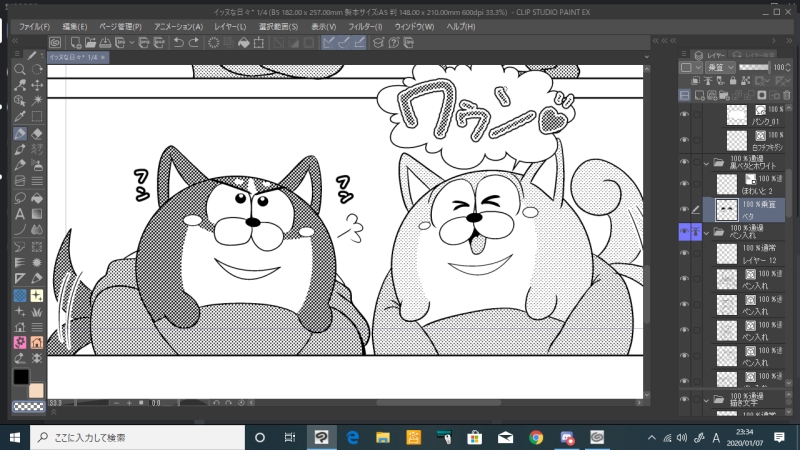Click the transparent color swatch
This screenshot has width=800, height=450.
29,407
